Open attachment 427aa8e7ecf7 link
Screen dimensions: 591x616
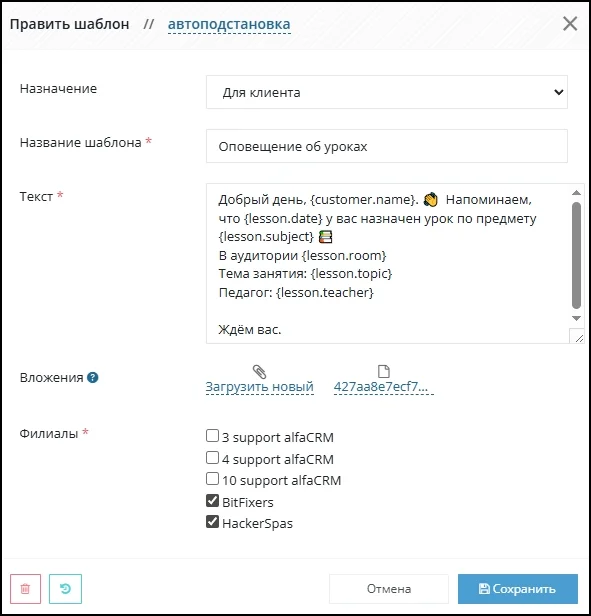tap(384, 387)
